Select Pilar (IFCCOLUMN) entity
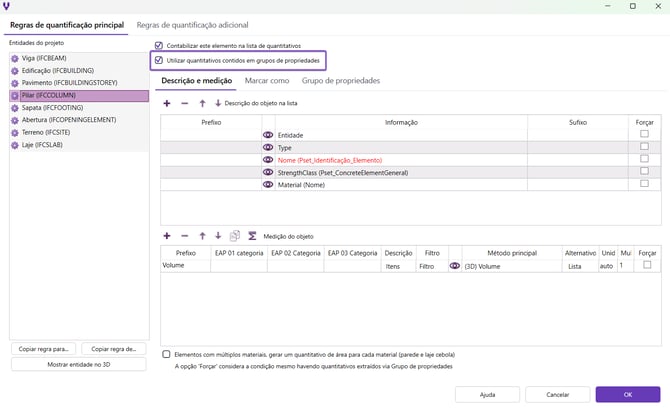 point(79,96)
